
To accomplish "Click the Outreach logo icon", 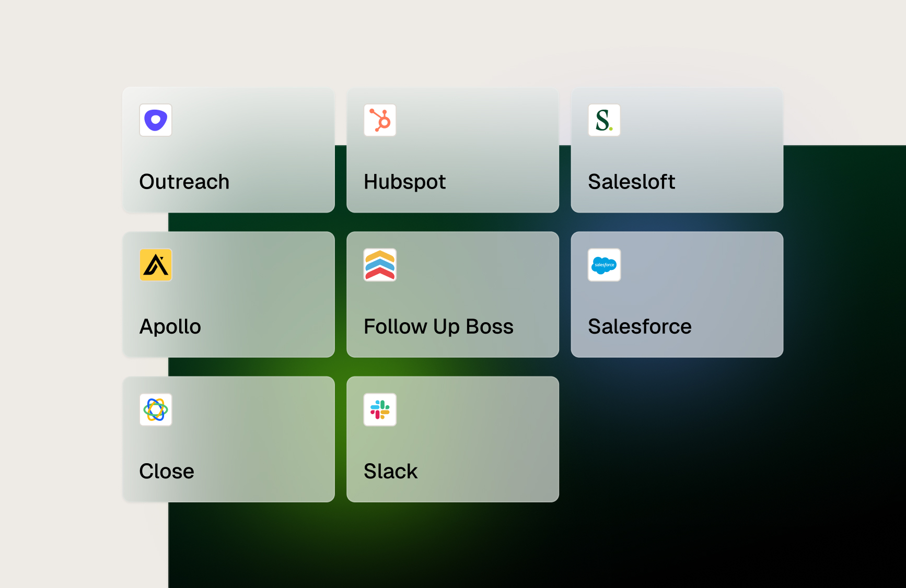I will click(156, 120).
